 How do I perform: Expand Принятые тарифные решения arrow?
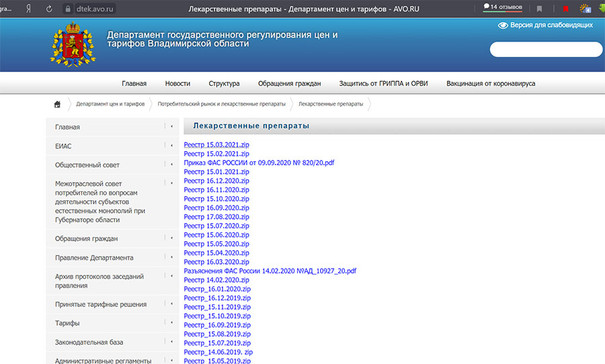pyautogui.click(x=171, y=304)
